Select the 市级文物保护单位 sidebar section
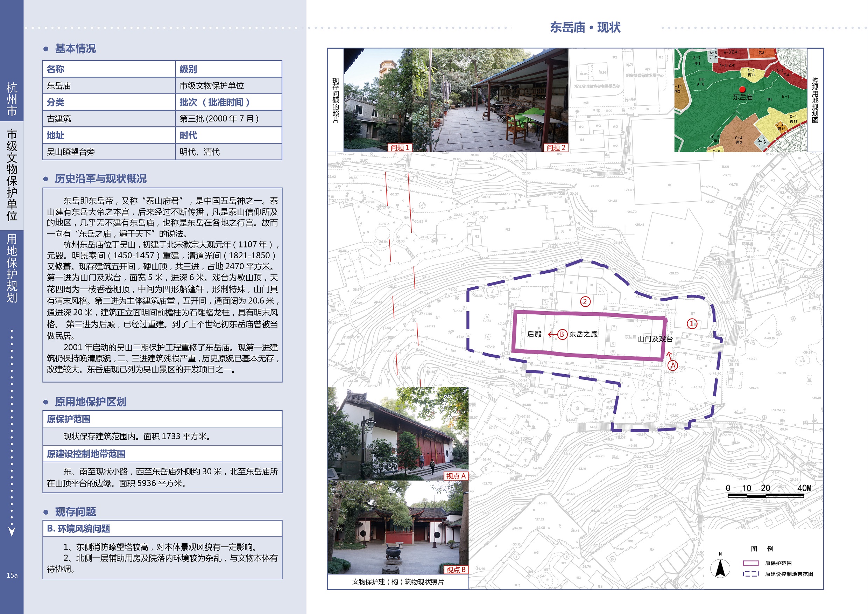 [12, 175]
